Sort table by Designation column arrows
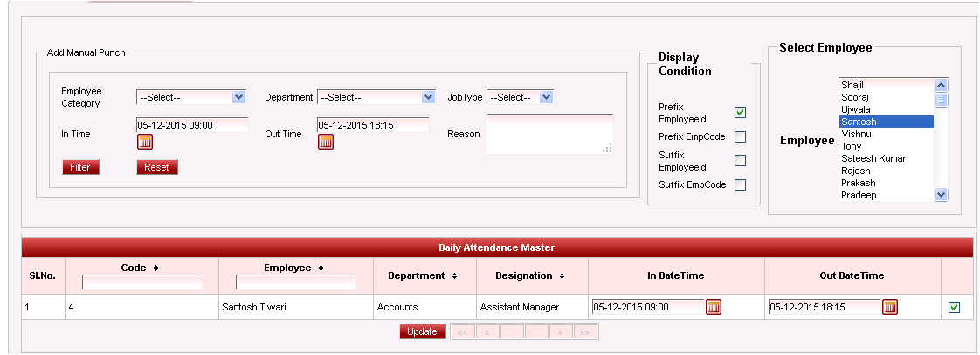 click(562, 276)
